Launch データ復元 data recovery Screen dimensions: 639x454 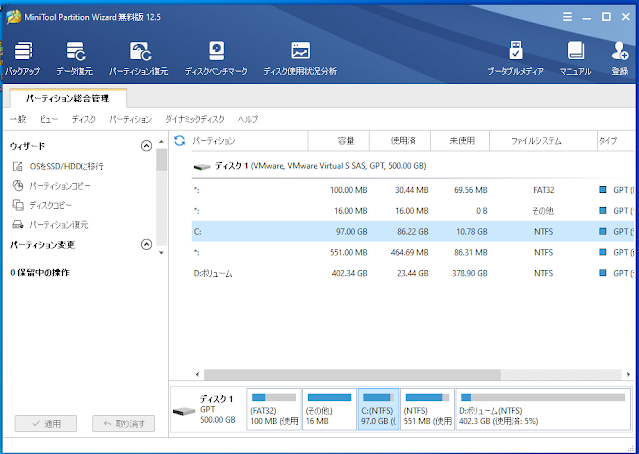pyautogui.click(x=75, y=59)
